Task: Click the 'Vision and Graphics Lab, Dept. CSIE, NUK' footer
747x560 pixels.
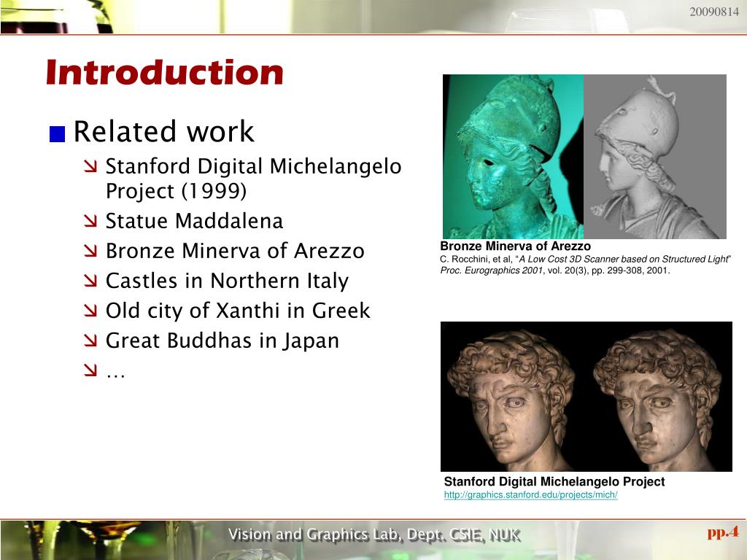Action: 374,534
